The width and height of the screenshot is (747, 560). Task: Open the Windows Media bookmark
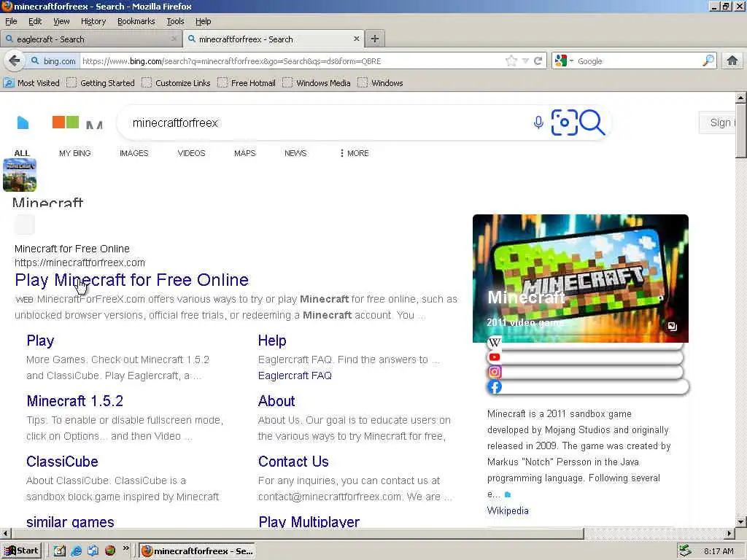click(x=317, y=83)
